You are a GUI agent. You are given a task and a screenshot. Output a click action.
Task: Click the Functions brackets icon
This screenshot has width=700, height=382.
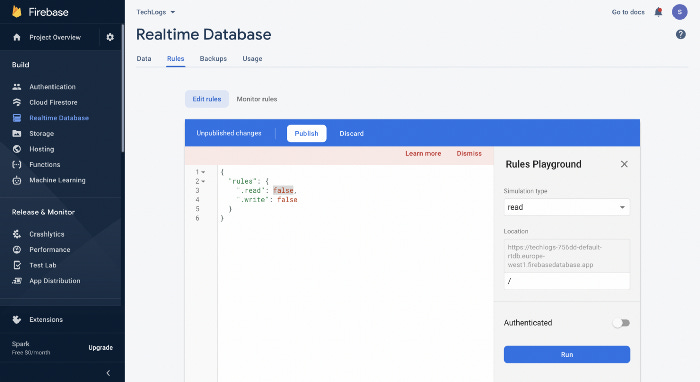point(17,165)
